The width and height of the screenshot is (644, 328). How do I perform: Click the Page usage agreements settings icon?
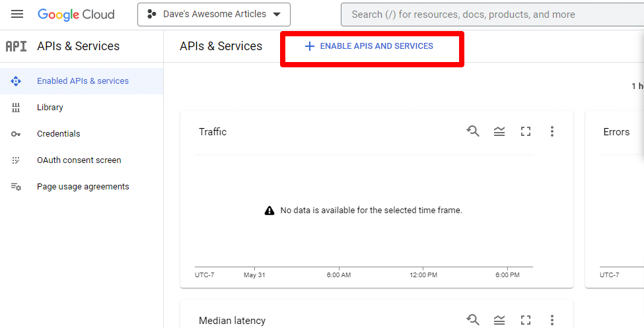click(x=16, y=186)
